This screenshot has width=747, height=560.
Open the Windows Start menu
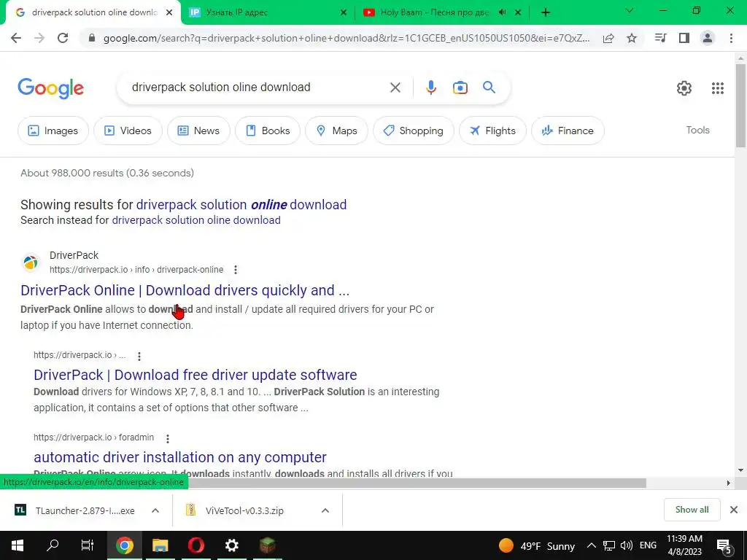18,545
